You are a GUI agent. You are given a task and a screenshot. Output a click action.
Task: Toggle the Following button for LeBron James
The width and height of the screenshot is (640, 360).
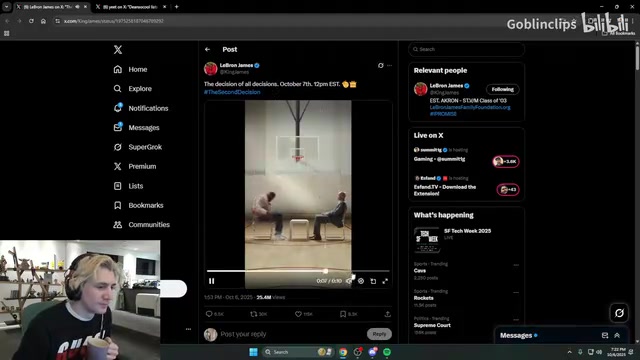point(502,89)
